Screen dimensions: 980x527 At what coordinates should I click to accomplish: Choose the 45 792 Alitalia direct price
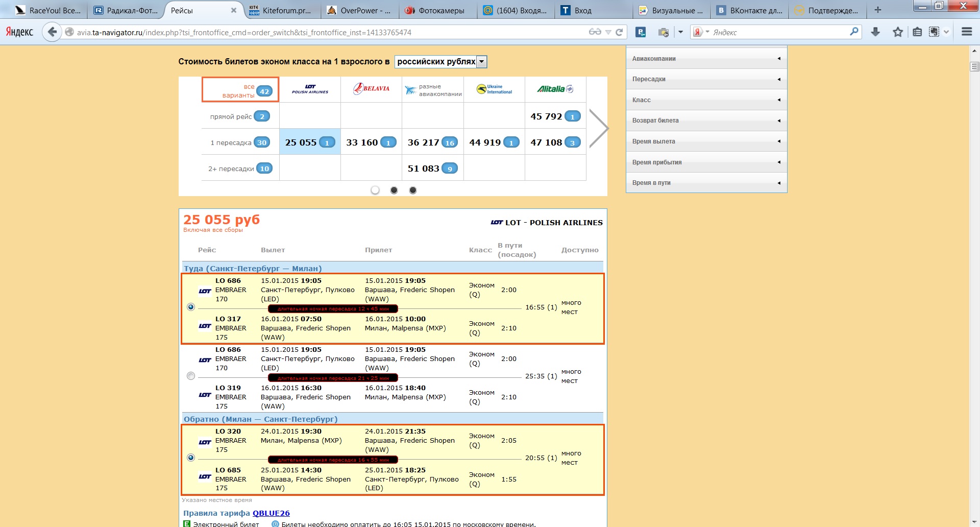click(555, 116)
